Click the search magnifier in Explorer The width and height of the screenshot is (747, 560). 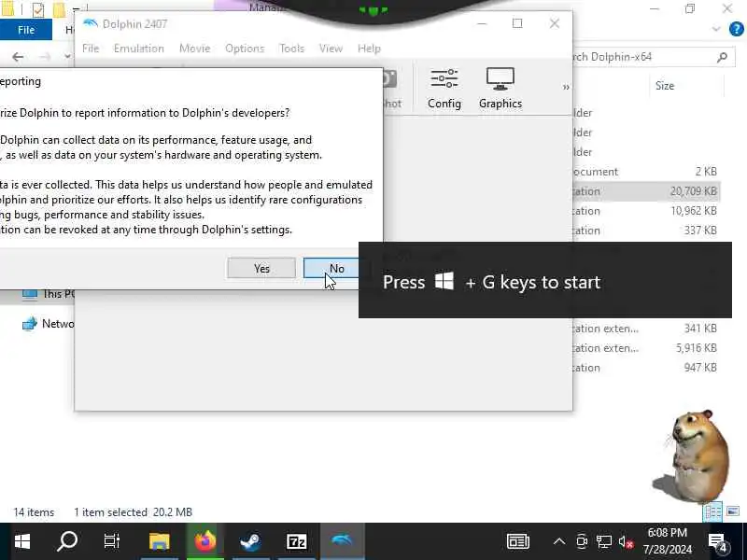point(722,57)
